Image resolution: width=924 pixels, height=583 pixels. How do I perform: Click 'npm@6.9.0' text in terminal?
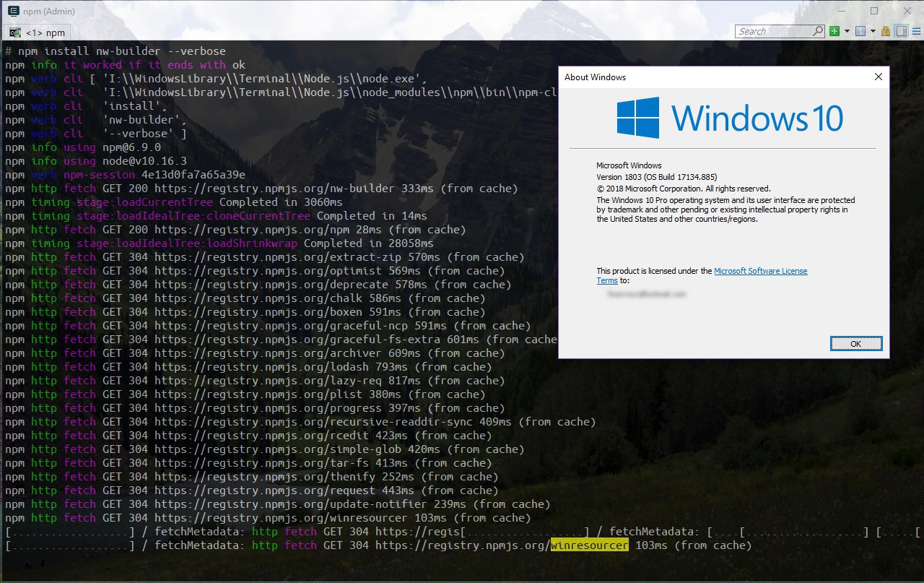[131, 147]
